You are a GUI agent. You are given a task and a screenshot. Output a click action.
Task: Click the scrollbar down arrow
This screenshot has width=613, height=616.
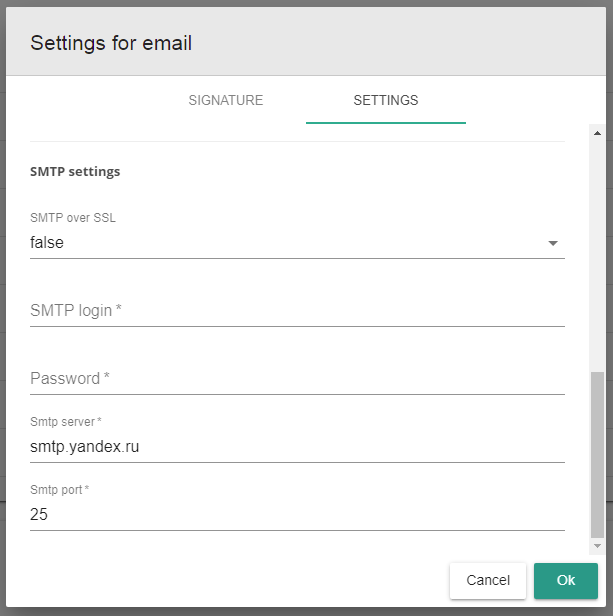click(x=597, y=546)
